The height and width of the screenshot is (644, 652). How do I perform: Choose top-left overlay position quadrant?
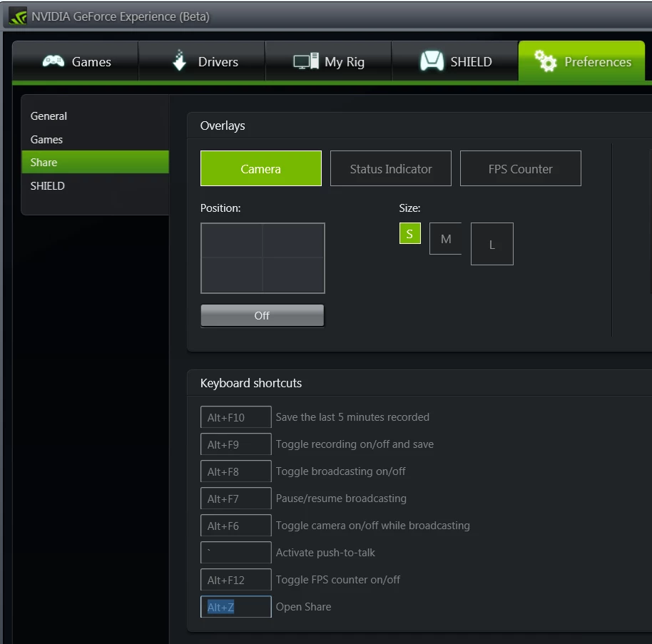(x=232, y=241)
